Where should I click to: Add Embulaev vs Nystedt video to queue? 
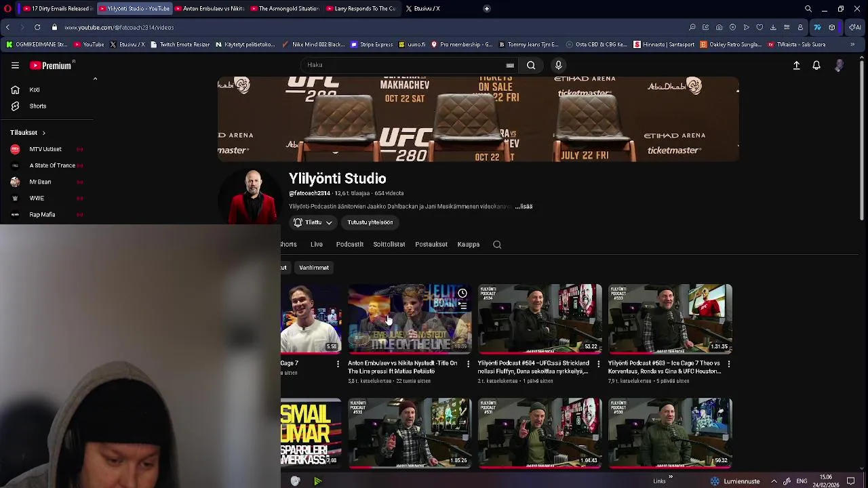tap(462, 306)
